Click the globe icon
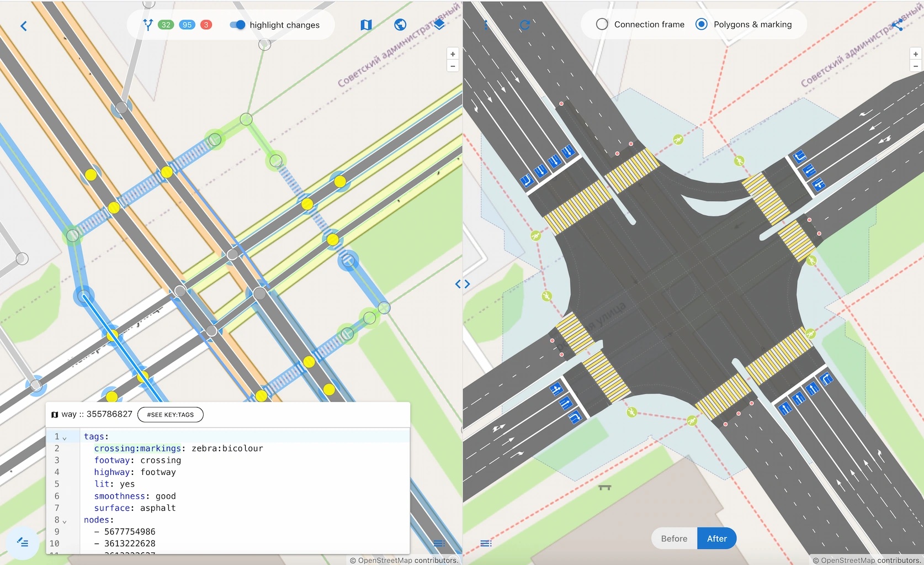This screenshot has width=924, height=565. point(400,25)
